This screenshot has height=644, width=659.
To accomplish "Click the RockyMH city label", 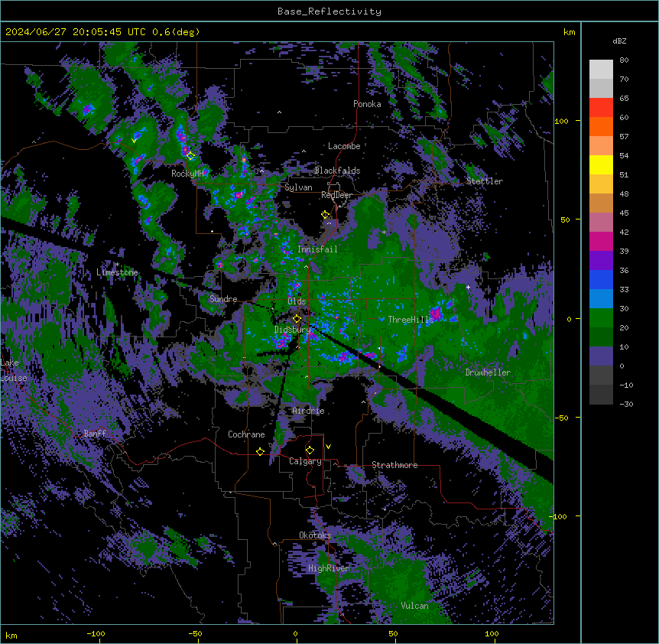I will [x=187, y=174].
